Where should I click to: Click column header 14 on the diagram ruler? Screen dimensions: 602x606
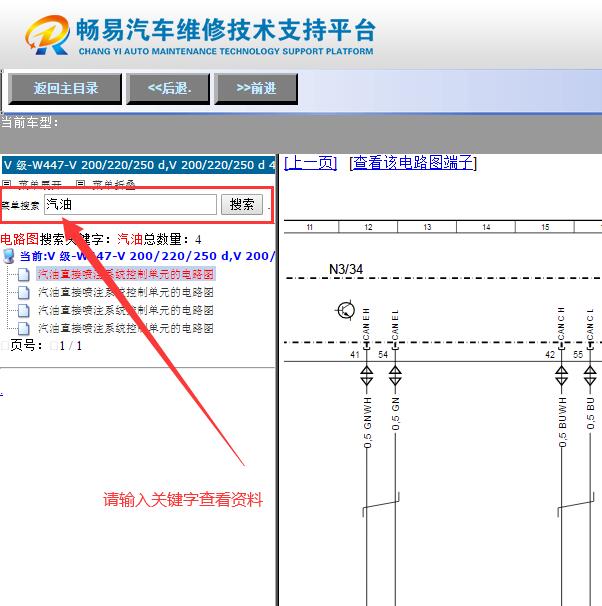click(486, 227)
